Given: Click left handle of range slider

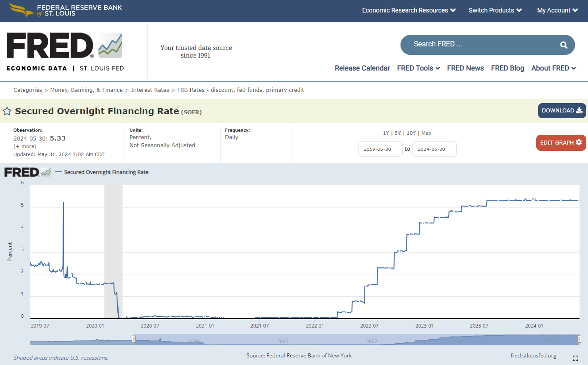Looking at the screenshot, I should click(133, 340).
